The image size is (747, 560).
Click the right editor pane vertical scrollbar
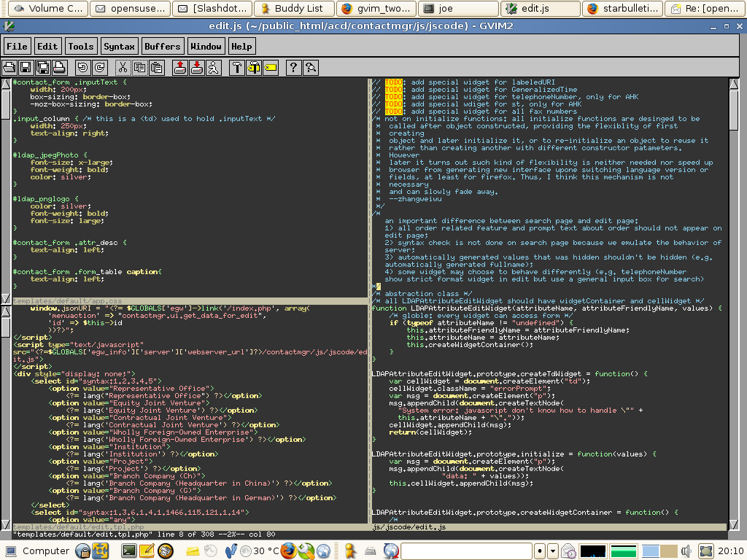click(x=734, y=292)
